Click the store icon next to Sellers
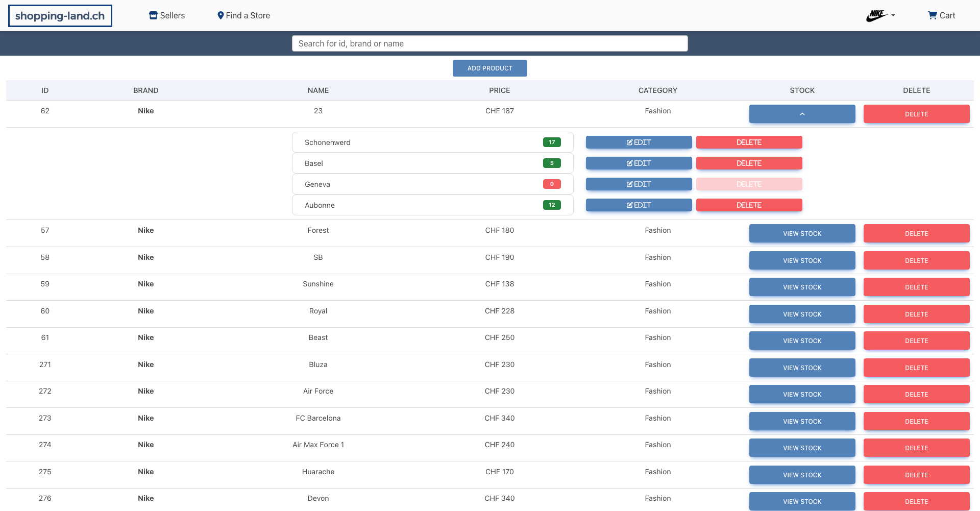This screenshot has width=980, height=511. 153,15
